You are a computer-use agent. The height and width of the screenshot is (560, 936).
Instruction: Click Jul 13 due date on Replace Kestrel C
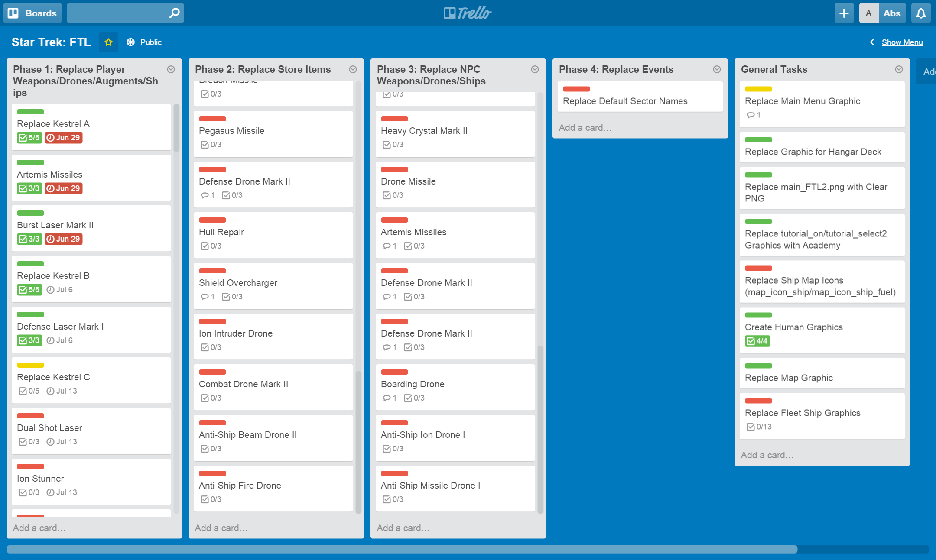pos(62,391)
